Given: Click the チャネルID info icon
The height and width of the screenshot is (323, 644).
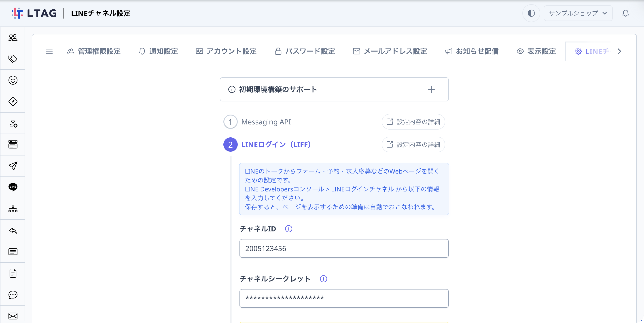Looking at the screenshot, I should pyautogui.click(x=288, y=229).
